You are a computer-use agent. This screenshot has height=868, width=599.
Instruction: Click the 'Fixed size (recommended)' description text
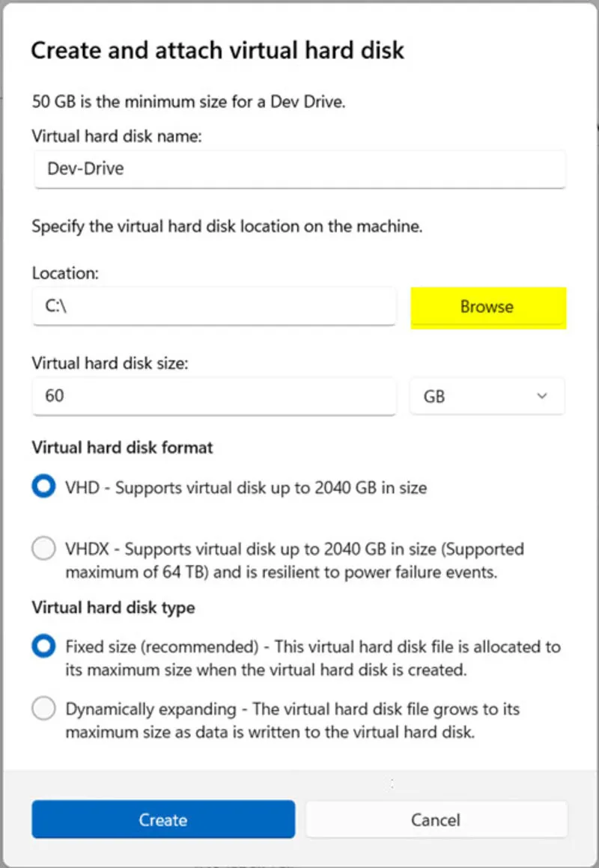click(313, 658)
